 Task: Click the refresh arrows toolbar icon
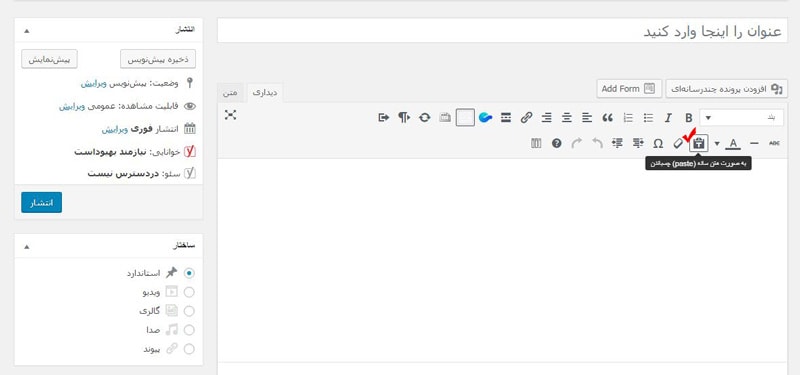[424, 118]
